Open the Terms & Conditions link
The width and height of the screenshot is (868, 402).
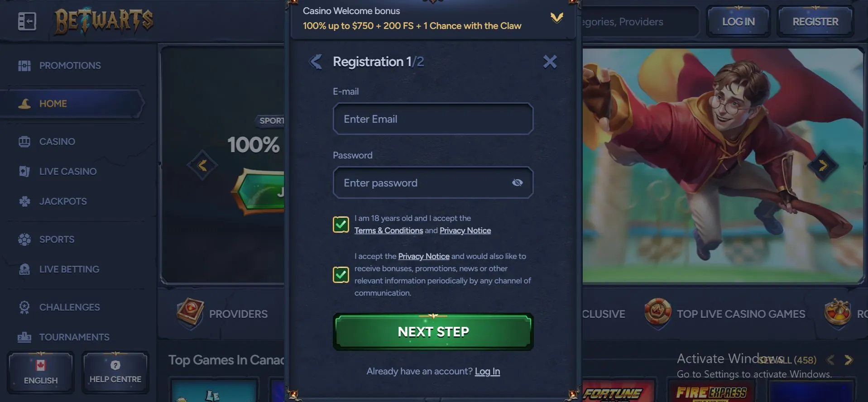[x=388, y=230]
